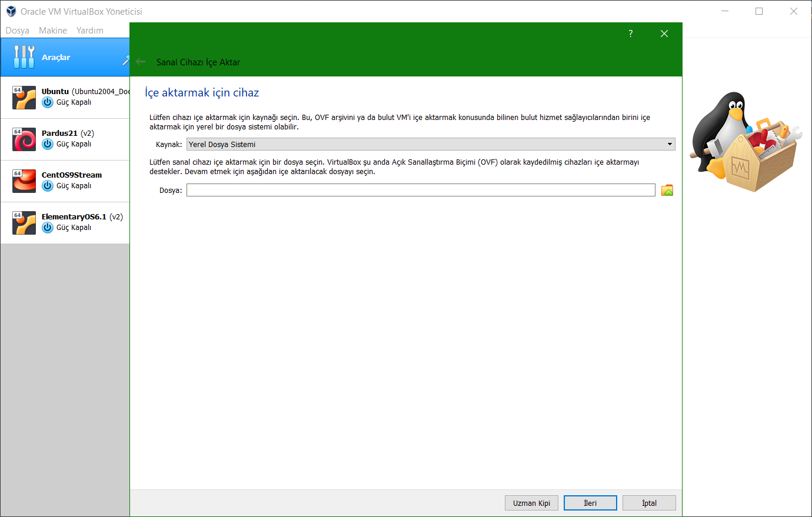The width and height of the screenshot is (812, 517).
Task: Click the Uzman Kipi button
Action: (531, 503)
